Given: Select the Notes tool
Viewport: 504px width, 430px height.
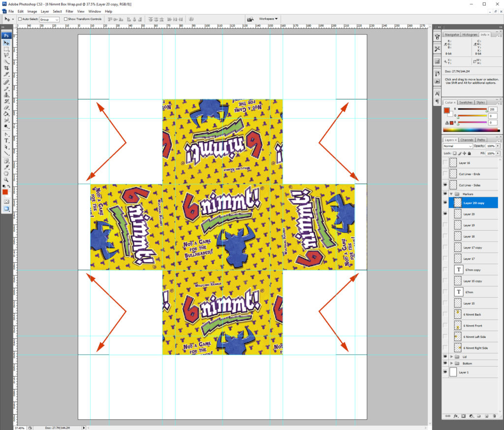Looking at the screenshot, I should pos(6,161).
